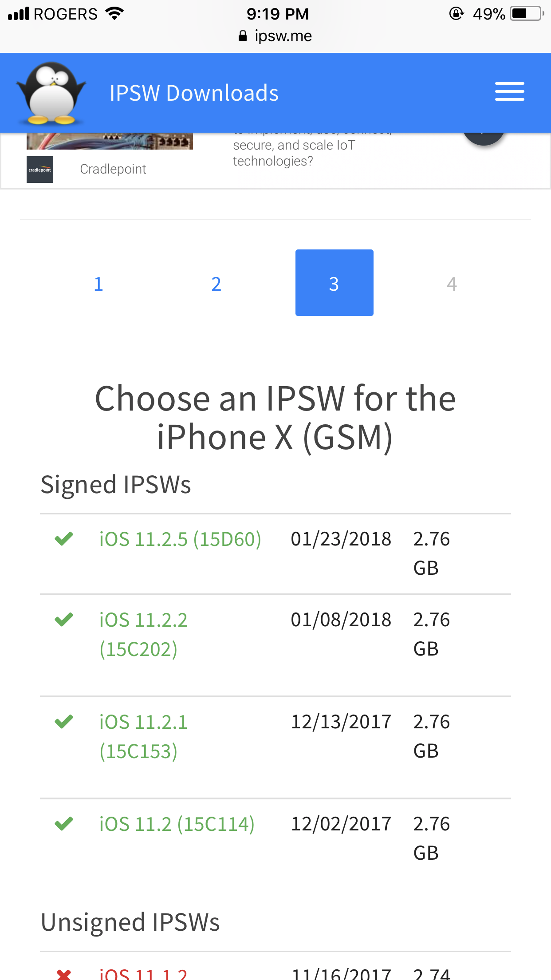Select the highlighted step 3 tab

pos(335,283)
